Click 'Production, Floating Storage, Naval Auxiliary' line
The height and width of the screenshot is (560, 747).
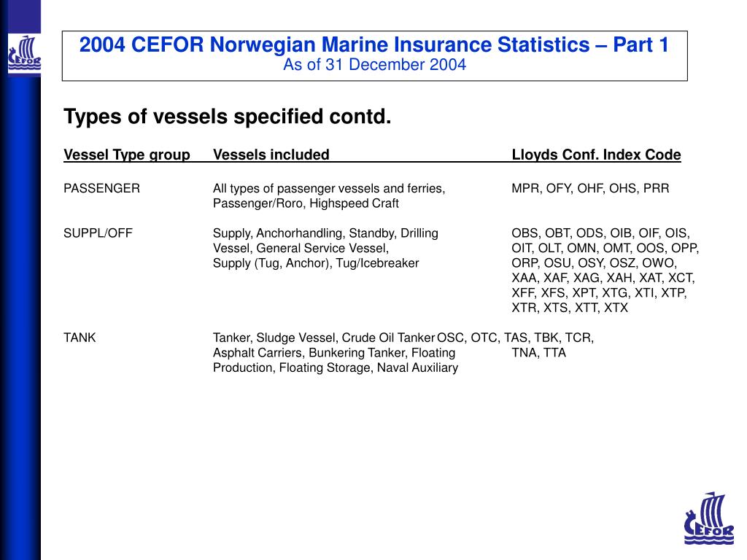coord(336,367)
